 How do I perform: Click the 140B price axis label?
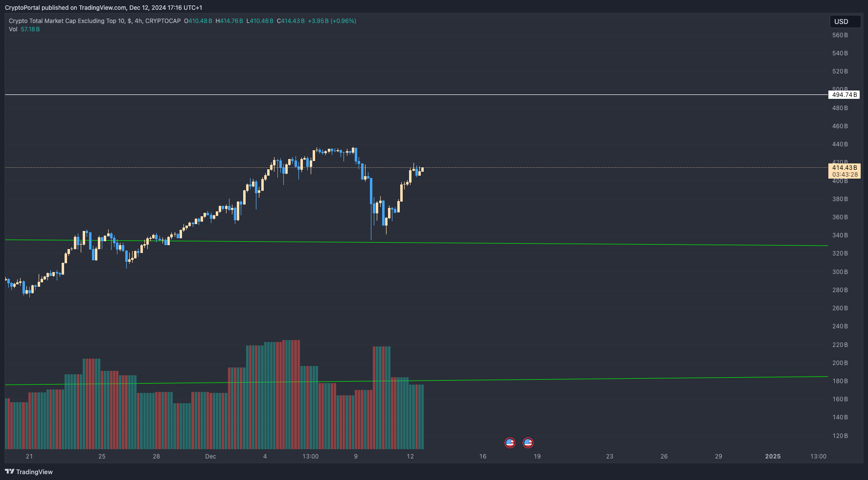[x=840, y=417]
